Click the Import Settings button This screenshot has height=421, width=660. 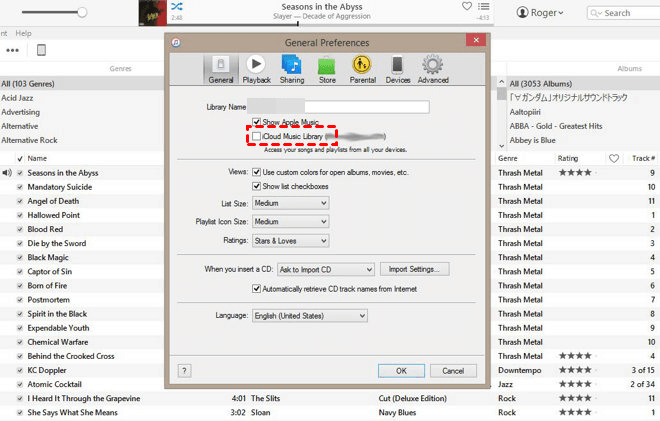(415, 269)
